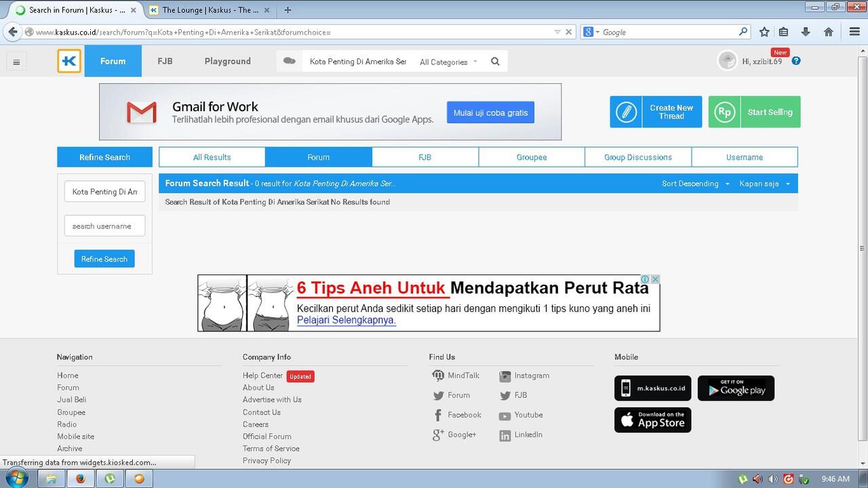This screenshot has width=868, height=488.
Task: Stop loading with X in address bar
Action: (568, 32)
